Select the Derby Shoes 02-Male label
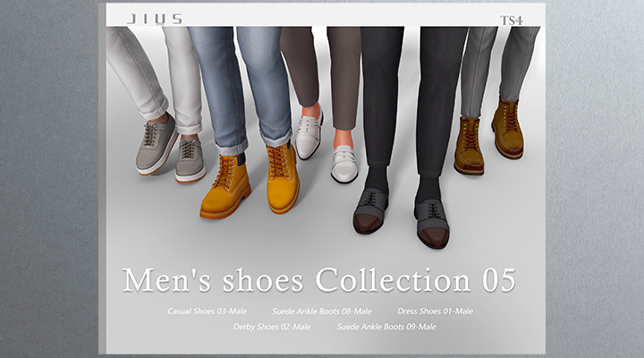The width and height of the screenshot is (644, 358). point(272,327)
